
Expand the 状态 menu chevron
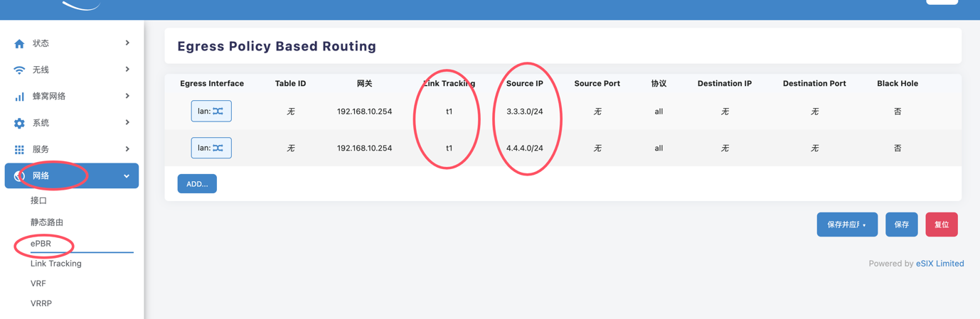pos(127,43)
